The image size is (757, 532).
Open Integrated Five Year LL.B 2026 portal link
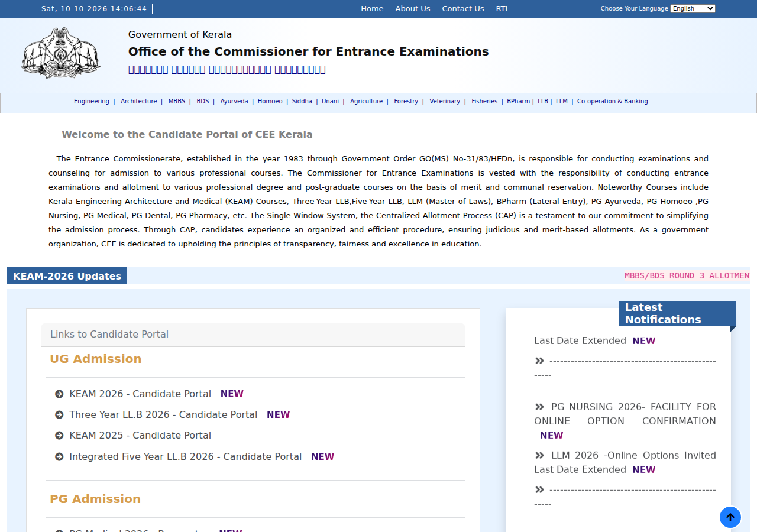[186, 457]
